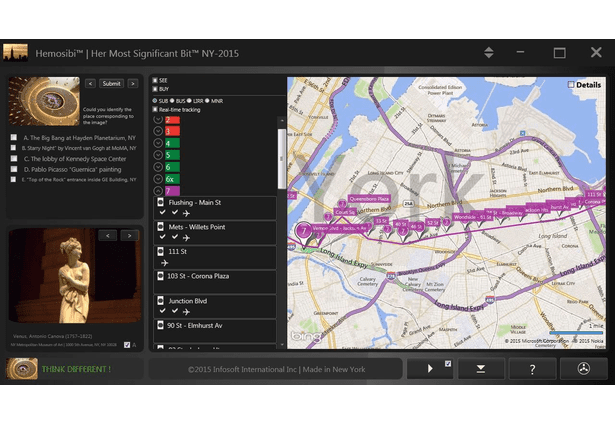Enable the BUY checkbox
Image resolution: width=615 pixels, height=424 pixels.
click(155, 89)
